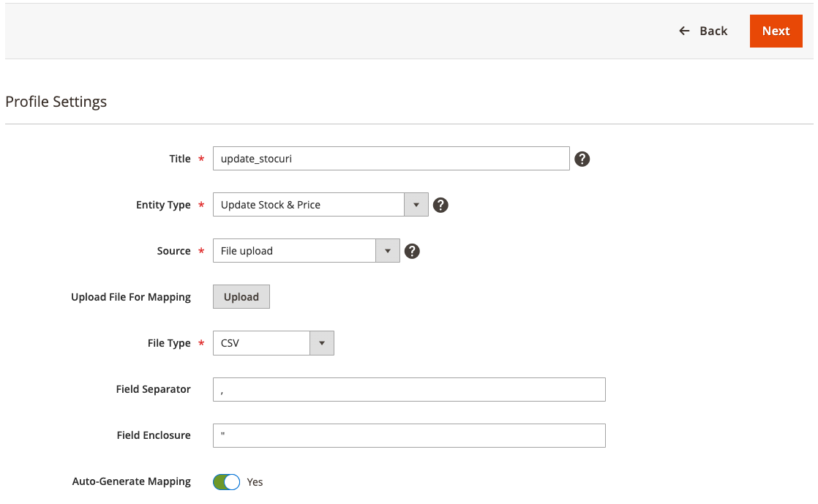Open the Title field help tooltip icon
The image size is (818, 504).
click(x=582, y=159)
